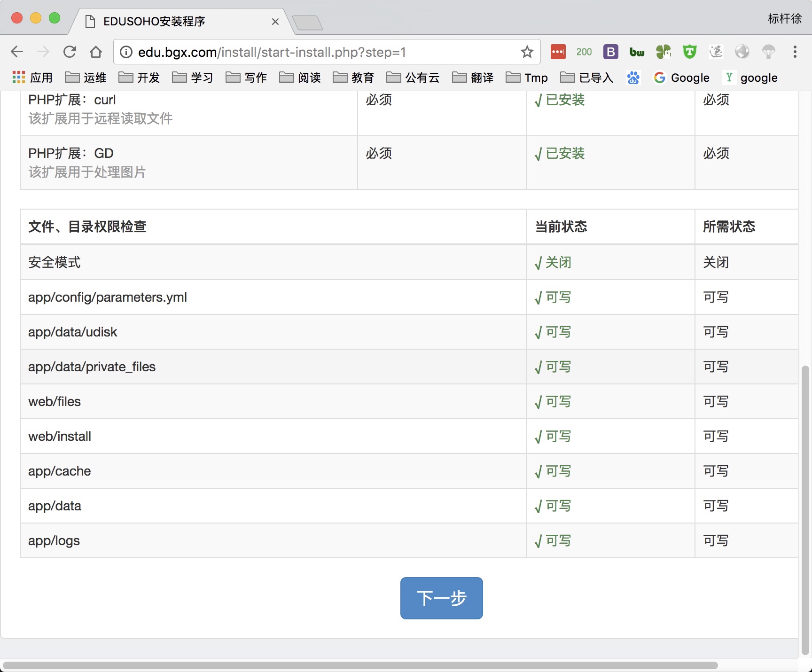This screenshot has width=812, height=672.
Task: Expand the 阅读 bookmark folder
Action: pyautogui.click(x=300, y=78)
